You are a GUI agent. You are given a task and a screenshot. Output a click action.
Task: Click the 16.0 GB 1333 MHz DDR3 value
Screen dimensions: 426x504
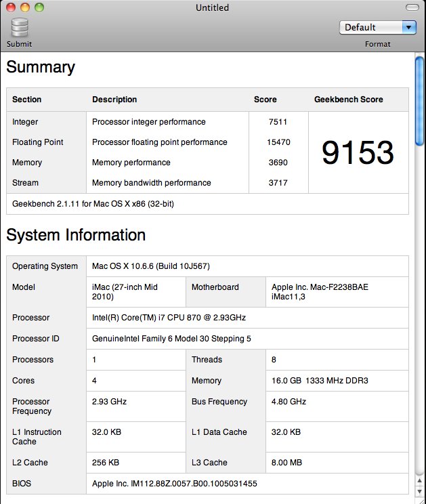[320, 381]
